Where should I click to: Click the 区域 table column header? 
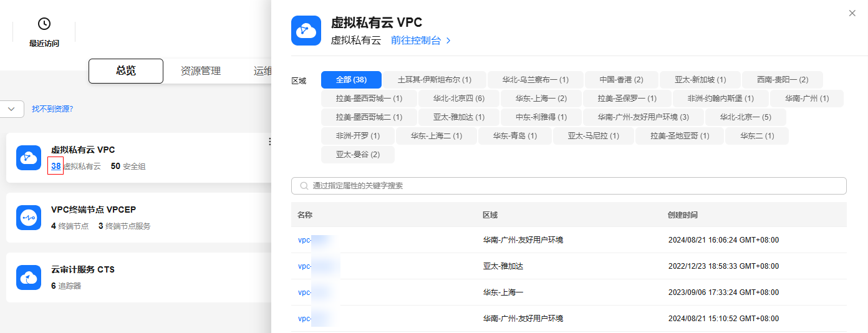(x=490, y=215)
